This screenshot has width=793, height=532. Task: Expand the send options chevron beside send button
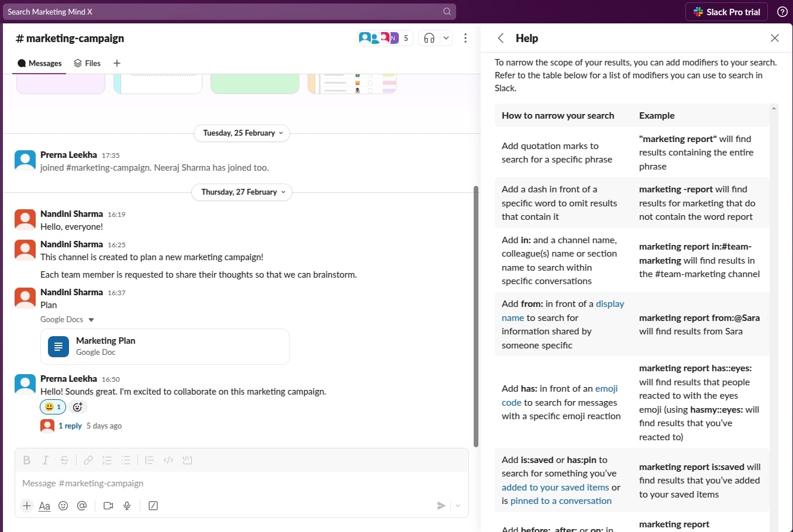click(458, 506)
